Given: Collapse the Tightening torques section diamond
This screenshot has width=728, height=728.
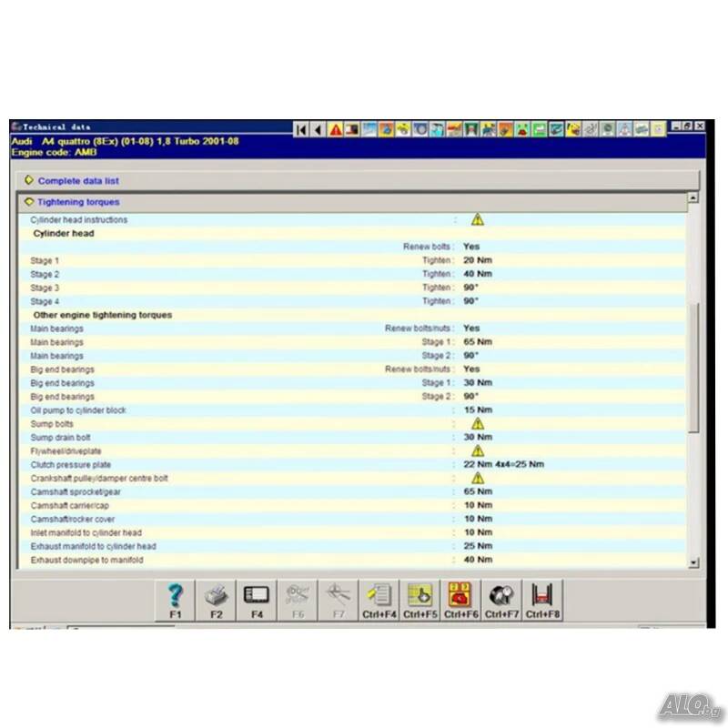Looking at the screenshot, I should pos(29,201).
